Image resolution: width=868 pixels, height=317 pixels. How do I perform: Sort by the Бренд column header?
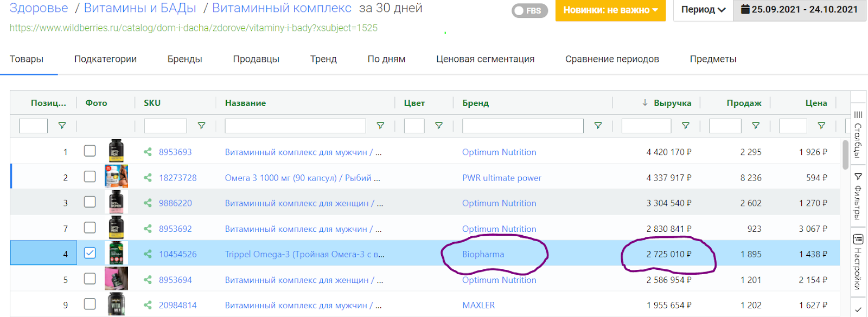pyautogui.click(x=475, y=103)
